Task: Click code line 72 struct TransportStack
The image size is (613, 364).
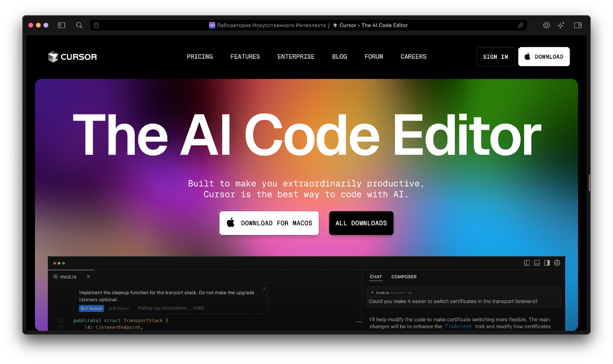Action: click(x=121, y=320)
